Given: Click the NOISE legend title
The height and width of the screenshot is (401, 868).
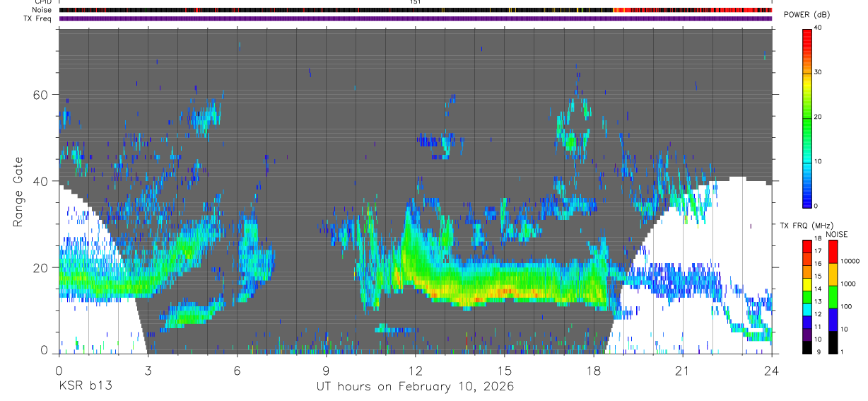Looking at the screenshot, I should [836, 234].
